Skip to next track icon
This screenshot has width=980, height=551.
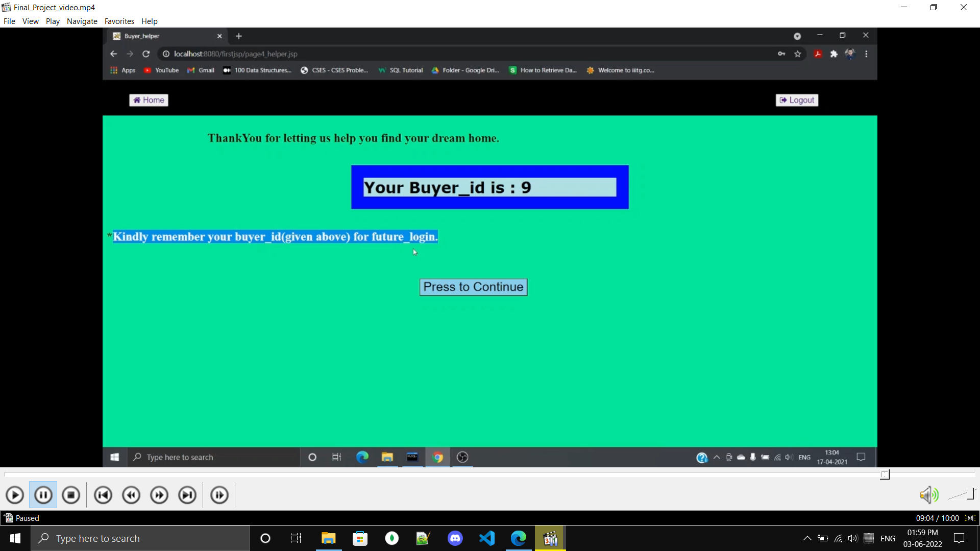coord(187,495)
